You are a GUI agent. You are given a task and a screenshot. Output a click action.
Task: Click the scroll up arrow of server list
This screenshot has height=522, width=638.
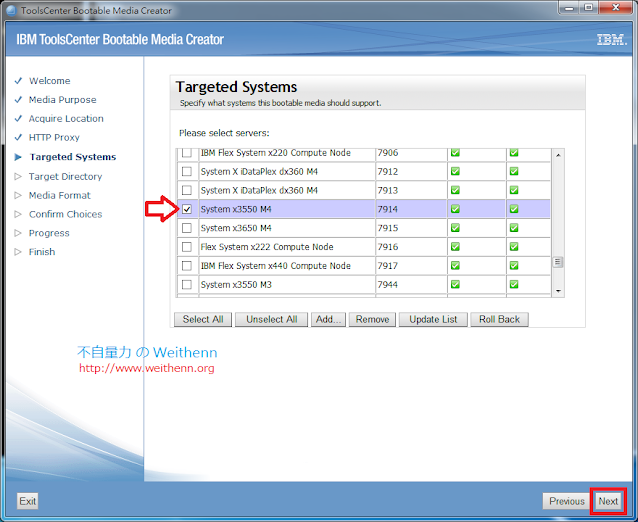point(558,155)
